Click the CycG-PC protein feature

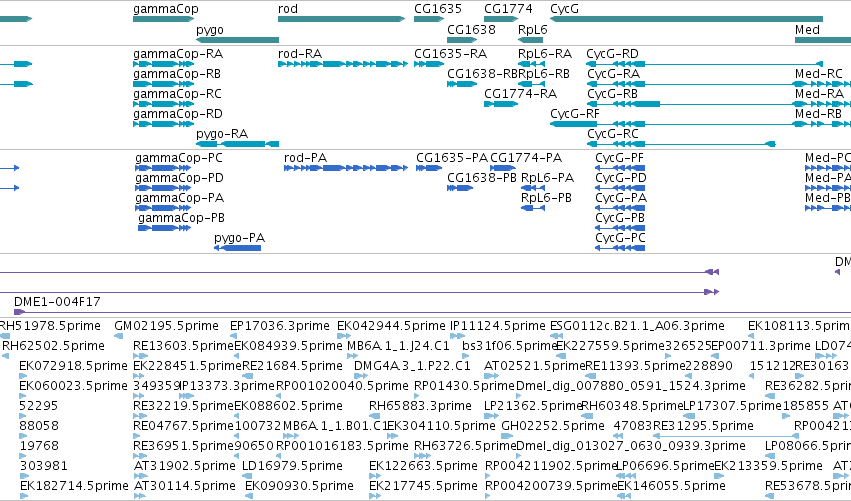pos(620,248)
